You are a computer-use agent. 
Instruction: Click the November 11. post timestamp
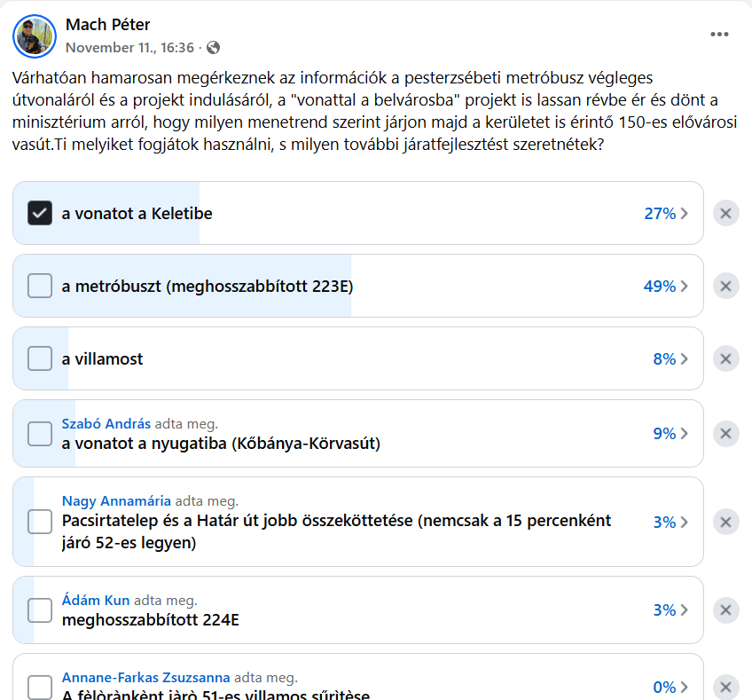(129, 48)
